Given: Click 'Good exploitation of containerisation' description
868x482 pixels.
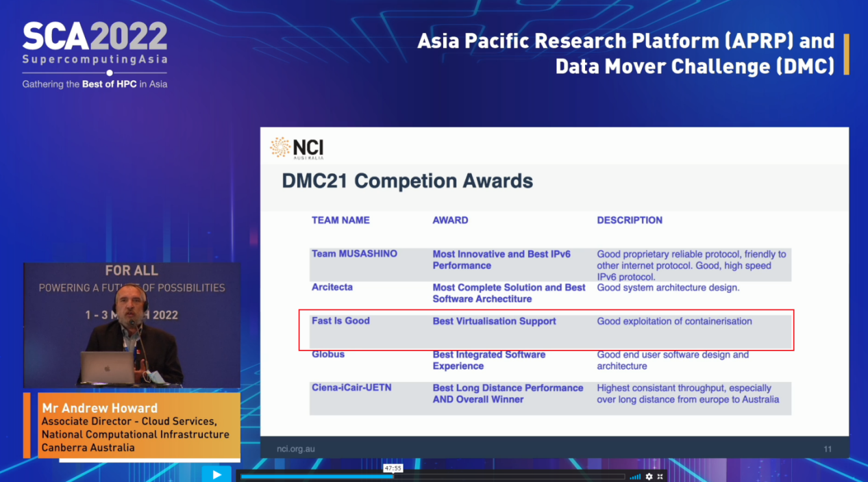Looking at the screenshot, I should (674, 321).
